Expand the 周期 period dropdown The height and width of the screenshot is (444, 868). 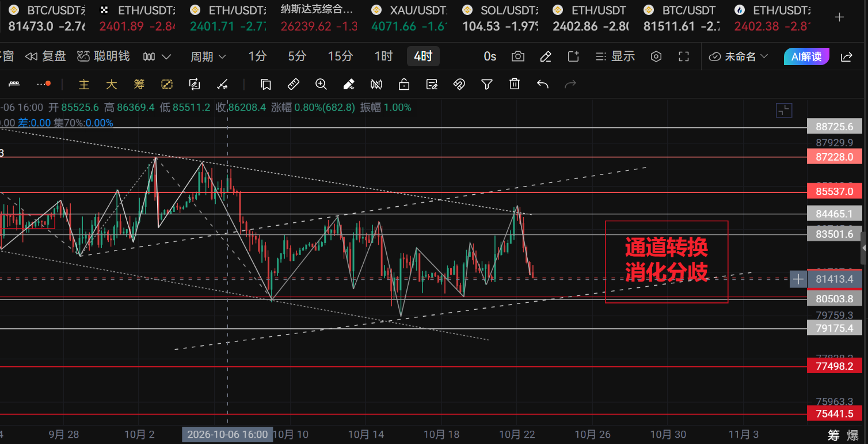pos(208,56)
